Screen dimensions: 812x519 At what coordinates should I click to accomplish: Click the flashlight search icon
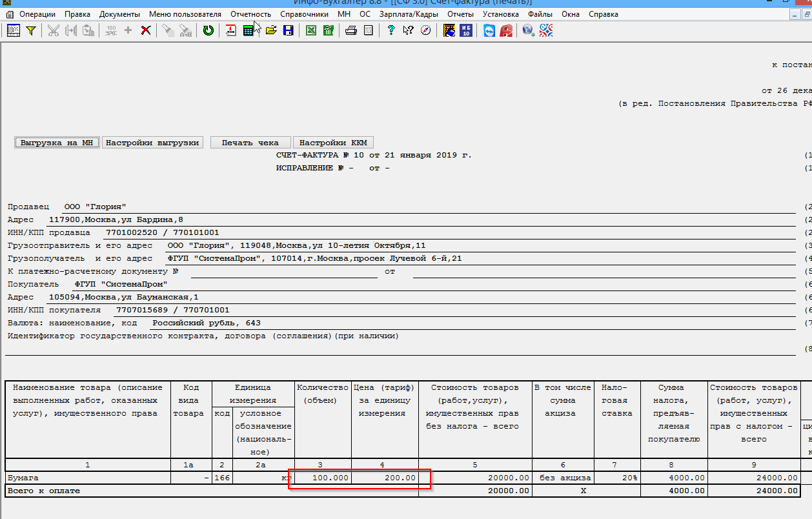pyautogui.click(x=168, y=30)
